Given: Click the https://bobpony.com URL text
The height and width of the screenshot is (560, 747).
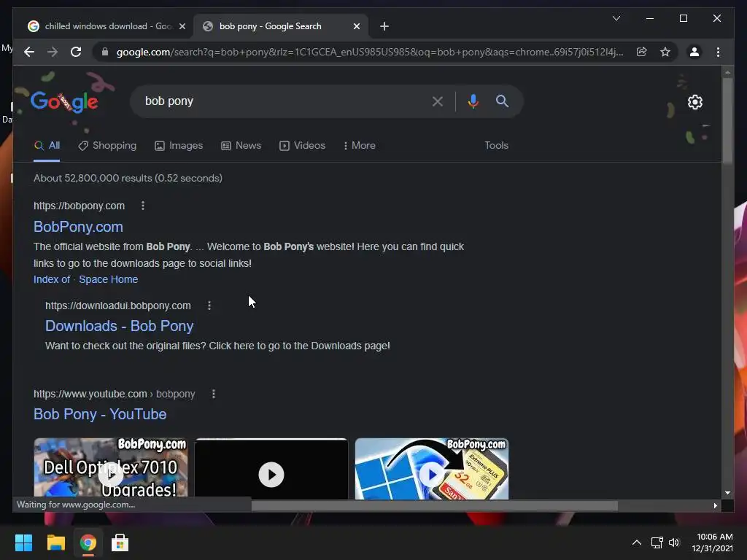Looking at the screenshot, I should 79,206.
